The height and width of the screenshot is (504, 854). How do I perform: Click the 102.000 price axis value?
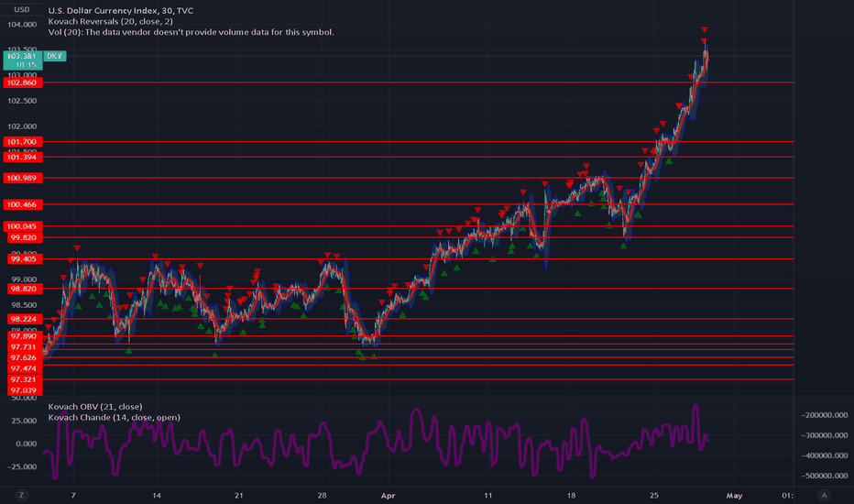[x=22, y=126]
